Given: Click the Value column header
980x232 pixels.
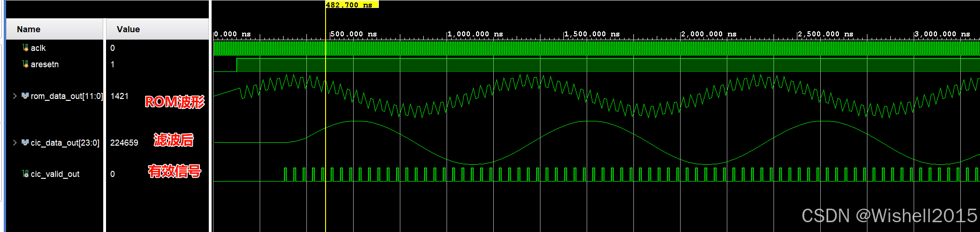Looking at the screenshot, I should coord(157,29).
